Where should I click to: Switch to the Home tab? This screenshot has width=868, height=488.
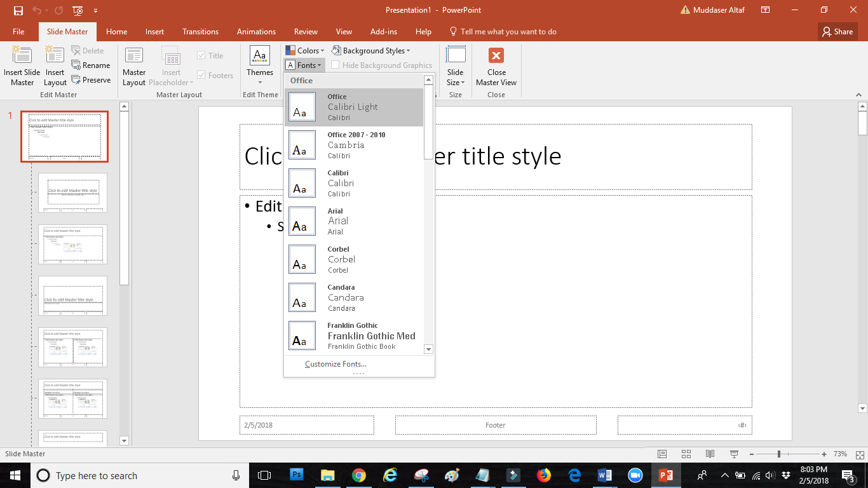point(117,32)
